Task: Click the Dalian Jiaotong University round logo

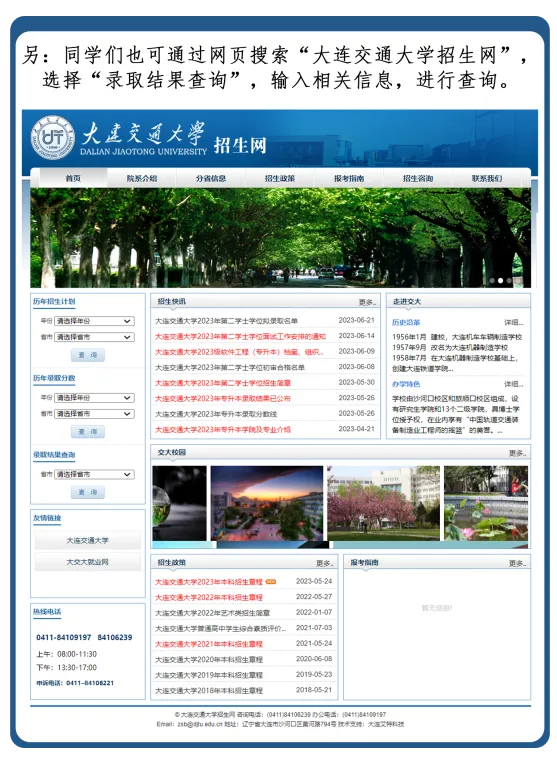Action: (53, 138)
